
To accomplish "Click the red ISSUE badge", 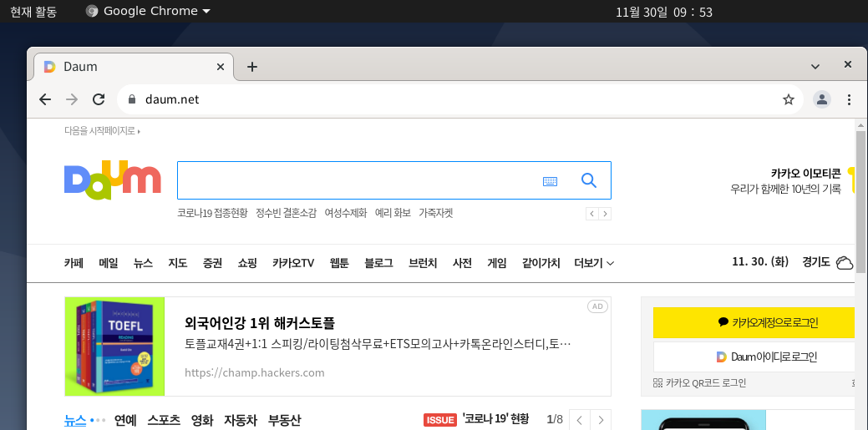I will pos(440,420).
